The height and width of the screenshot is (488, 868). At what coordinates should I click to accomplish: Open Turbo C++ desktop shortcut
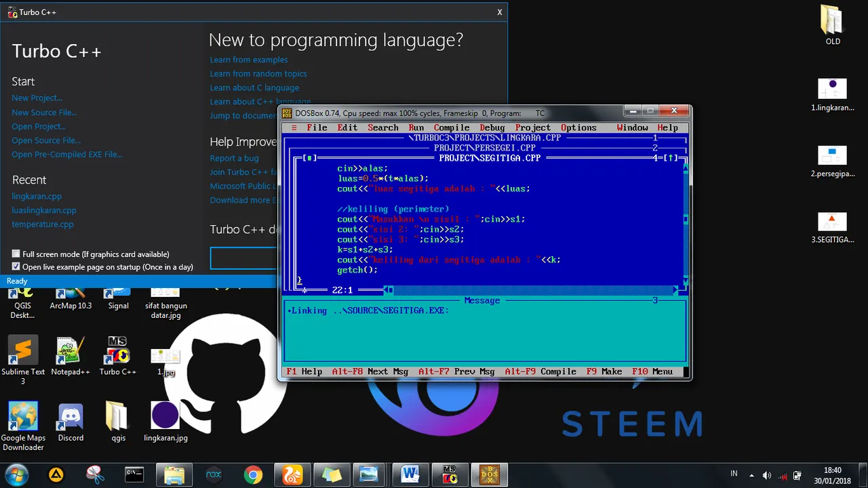118,357
